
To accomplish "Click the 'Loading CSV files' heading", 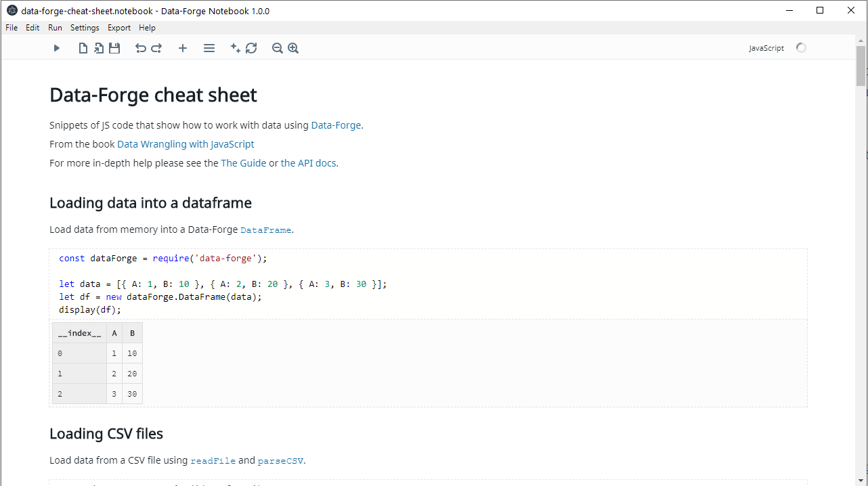I will point(106,434).
